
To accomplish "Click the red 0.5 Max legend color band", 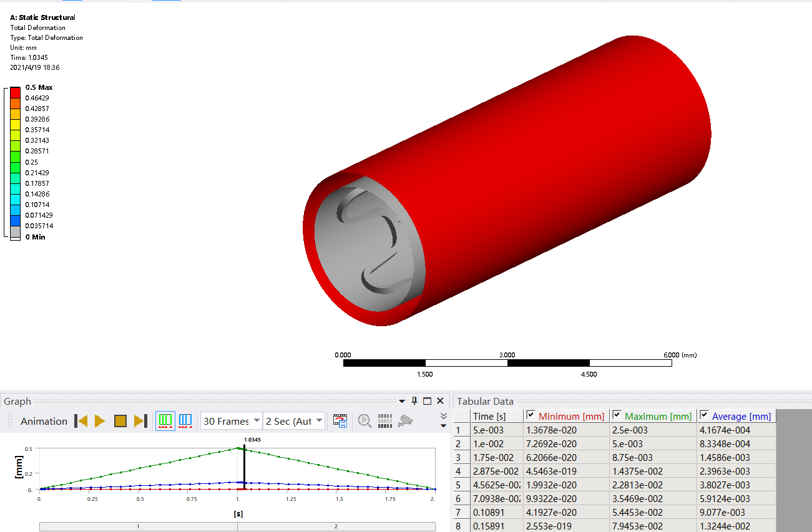I will tap(16, 92).
